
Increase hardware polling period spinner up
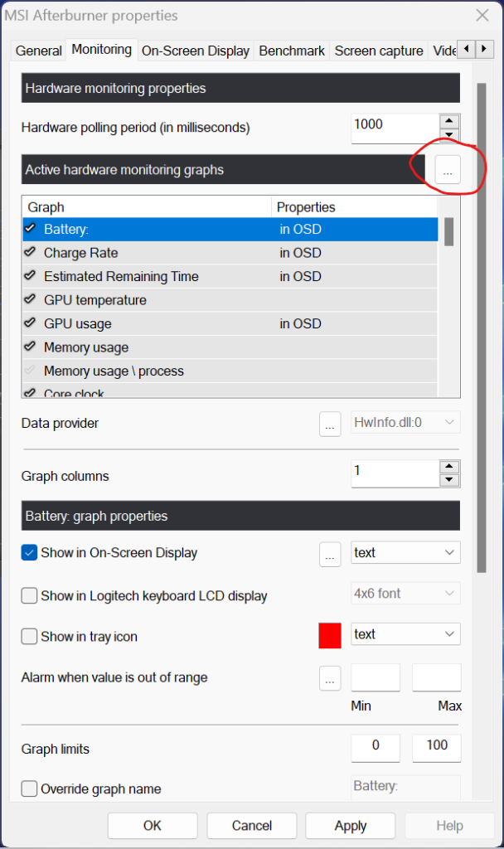tap(449, 121)
